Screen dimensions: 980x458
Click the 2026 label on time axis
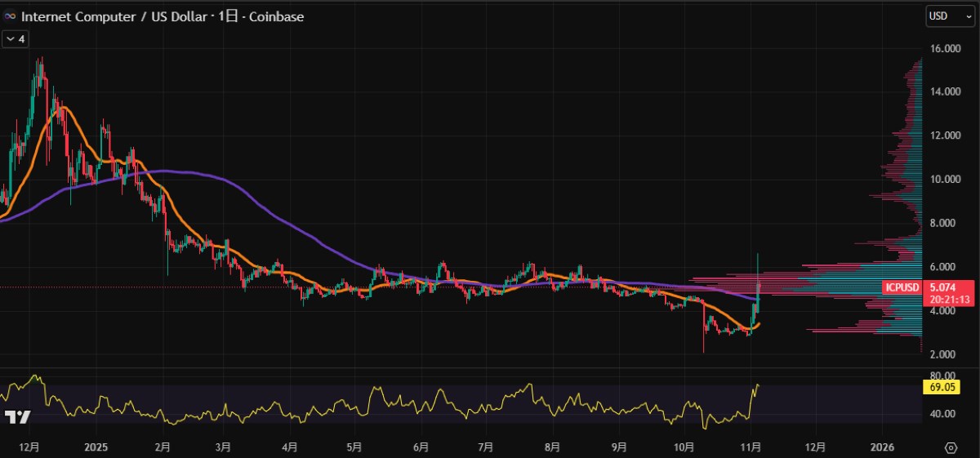click(x=883, y=447)
